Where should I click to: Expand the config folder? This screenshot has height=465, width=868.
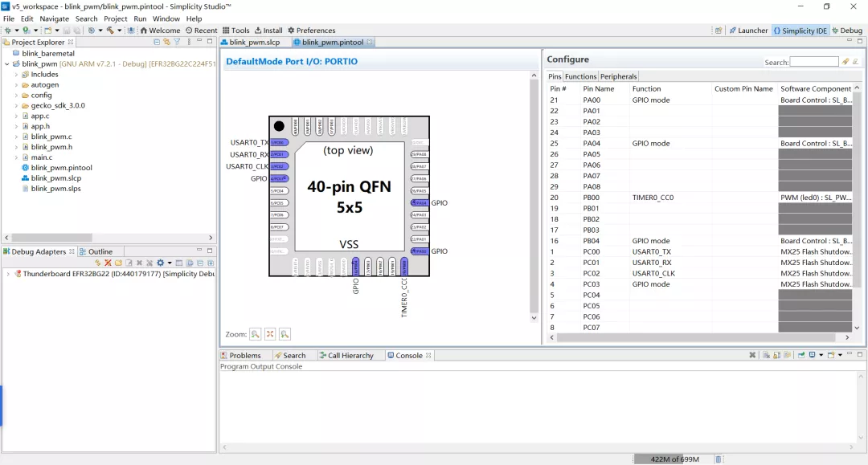16,96
